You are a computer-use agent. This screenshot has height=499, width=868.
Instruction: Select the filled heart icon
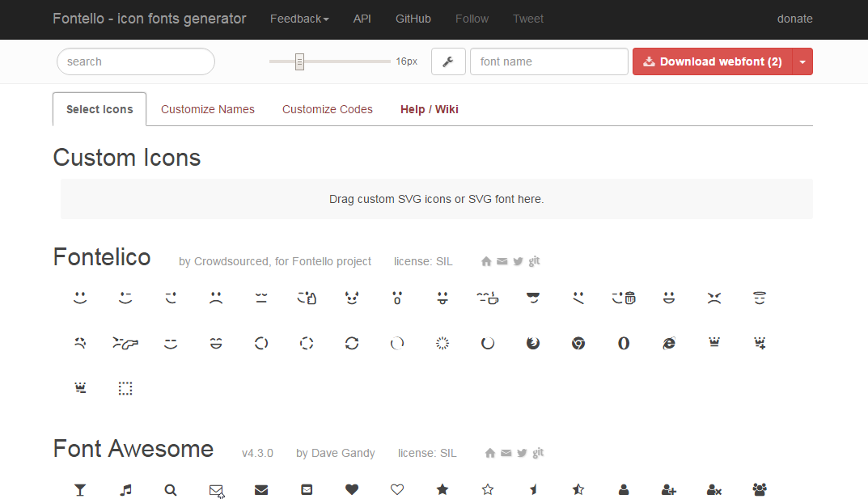point(352,489)
